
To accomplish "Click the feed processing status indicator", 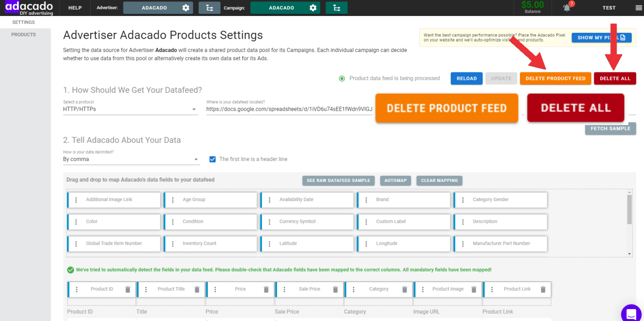I will 342,78.
